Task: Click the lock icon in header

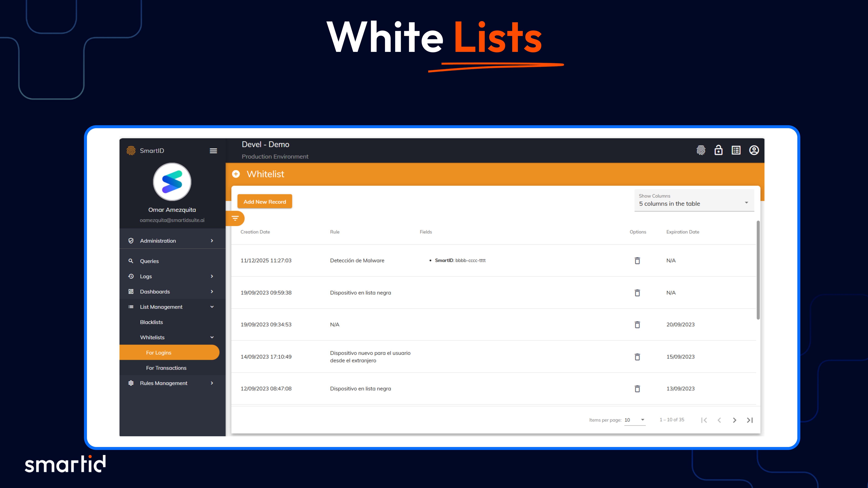Action: pyautogui.click(x=718, y=150)
